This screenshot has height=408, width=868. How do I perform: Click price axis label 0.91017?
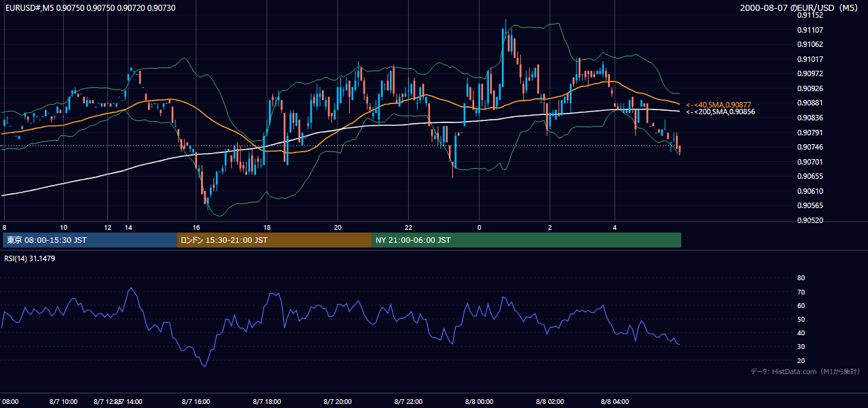tap(810, 59)
